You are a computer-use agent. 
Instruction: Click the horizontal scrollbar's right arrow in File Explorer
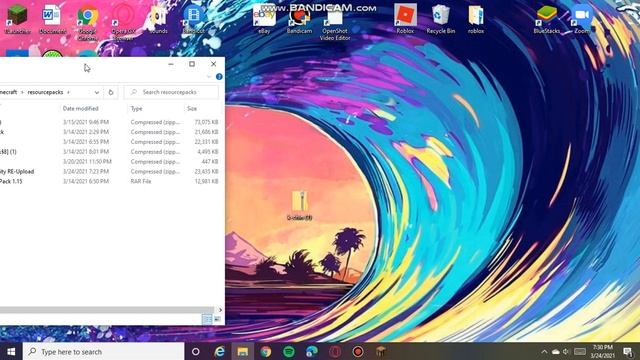pyautogui.click(x=220, y=310)
